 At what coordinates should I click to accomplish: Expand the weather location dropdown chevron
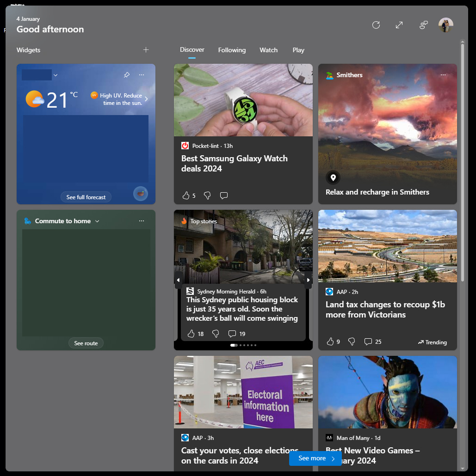point(56,75)
